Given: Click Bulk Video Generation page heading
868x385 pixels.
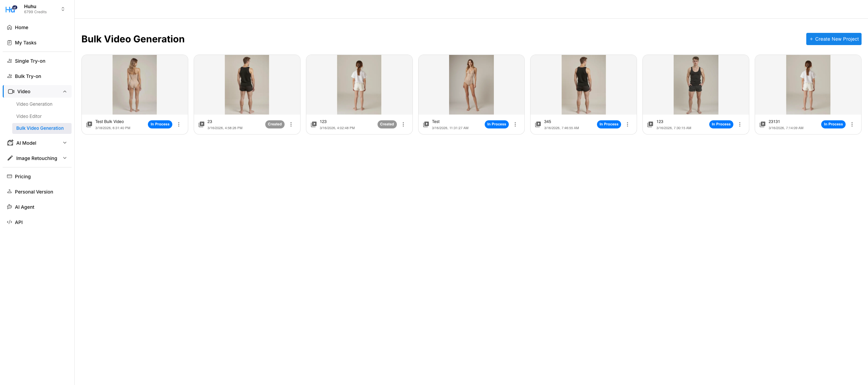Looking at the screenshot, I should coord(133,39).
